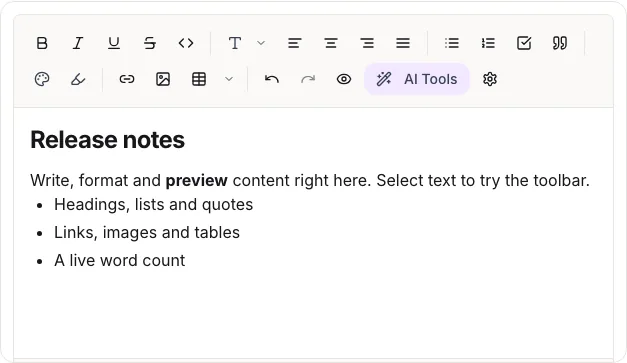The height and width of the screenshot is (363, 627).
Task: Click the 'A live word count' bullet
Action: pyautogui.click(x=120, y=261)
